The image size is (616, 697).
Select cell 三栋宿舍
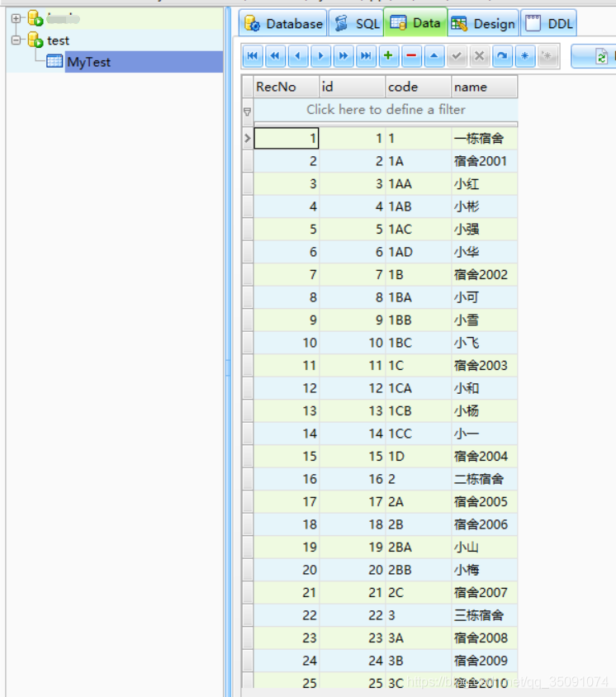[x=485, y=615]
